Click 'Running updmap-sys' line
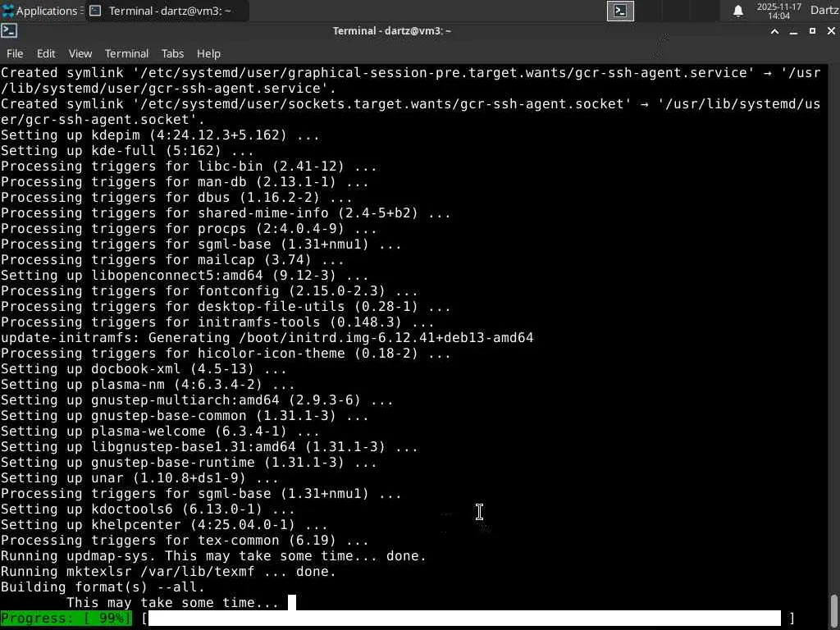The width and height of the screenshot is (840, 630). 213,556
